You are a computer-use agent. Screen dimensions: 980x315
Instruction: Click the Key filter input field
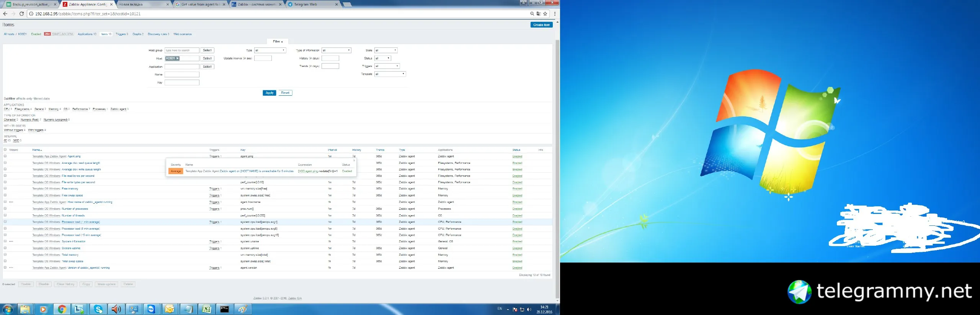pyautogui.click(x=182, y=82)
